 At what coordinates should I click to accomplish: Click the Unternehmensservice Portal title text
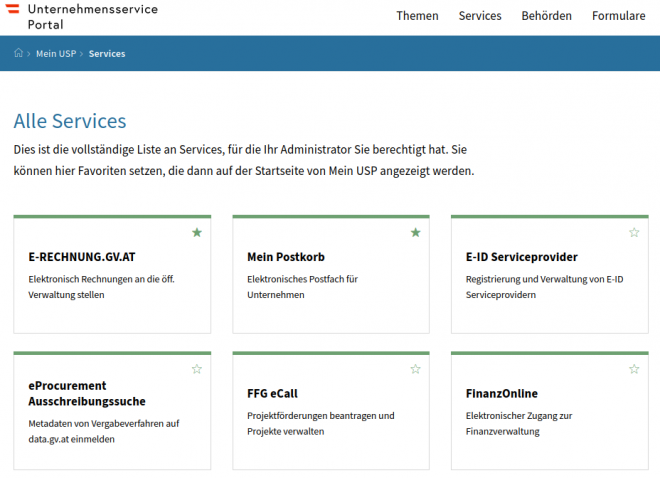tap(93, 16)
